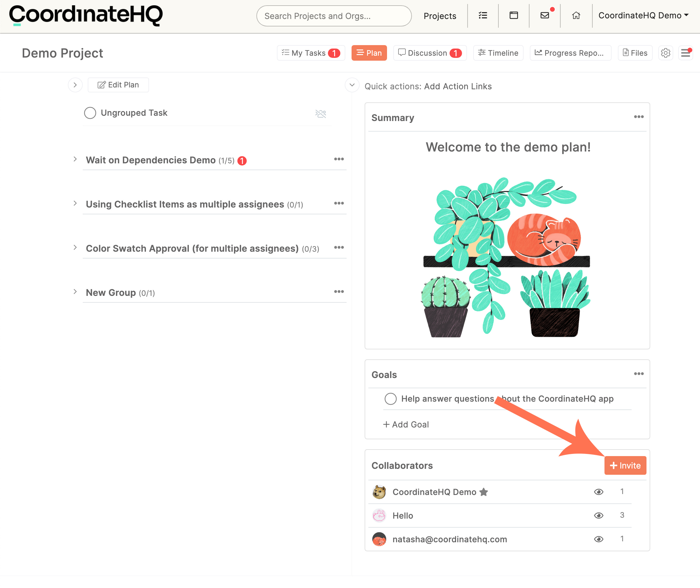Image resolution: width=700 pixels, height=588 pixels.
Task: Click the Welcome to the demo plan heading
Action: pos(508,147)
